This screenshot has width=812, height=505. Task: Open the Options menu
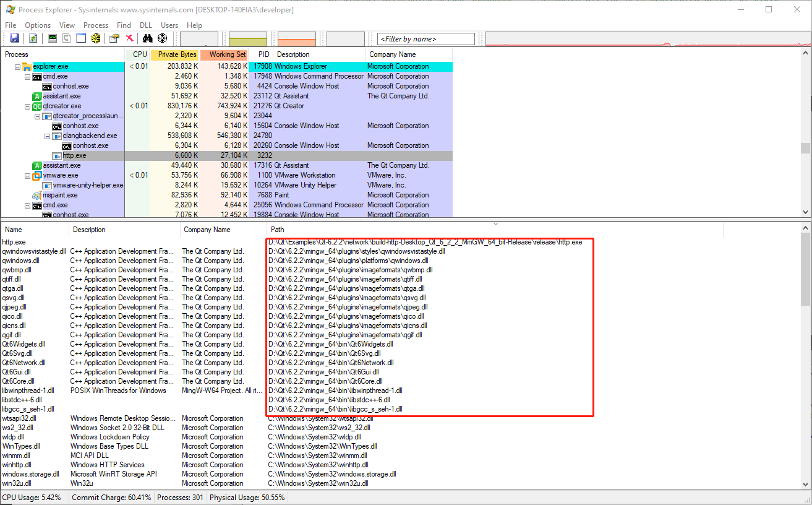point(37,25)
